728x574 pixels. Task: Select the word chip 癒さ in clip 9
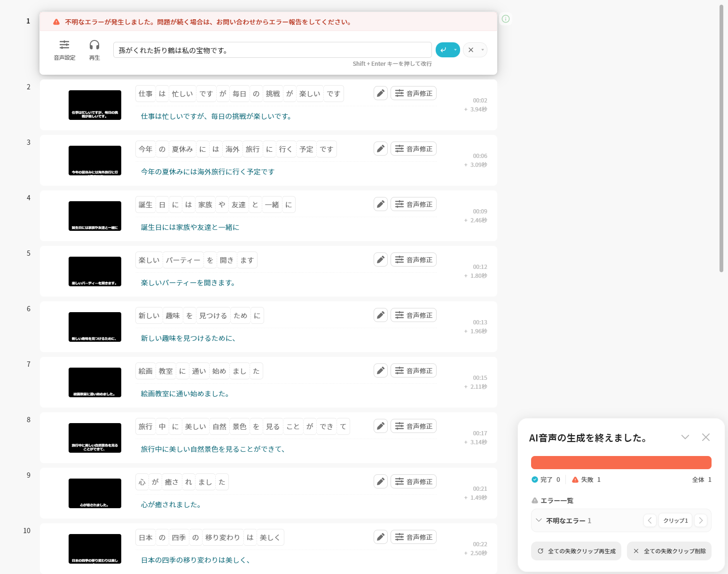[172, 482]
